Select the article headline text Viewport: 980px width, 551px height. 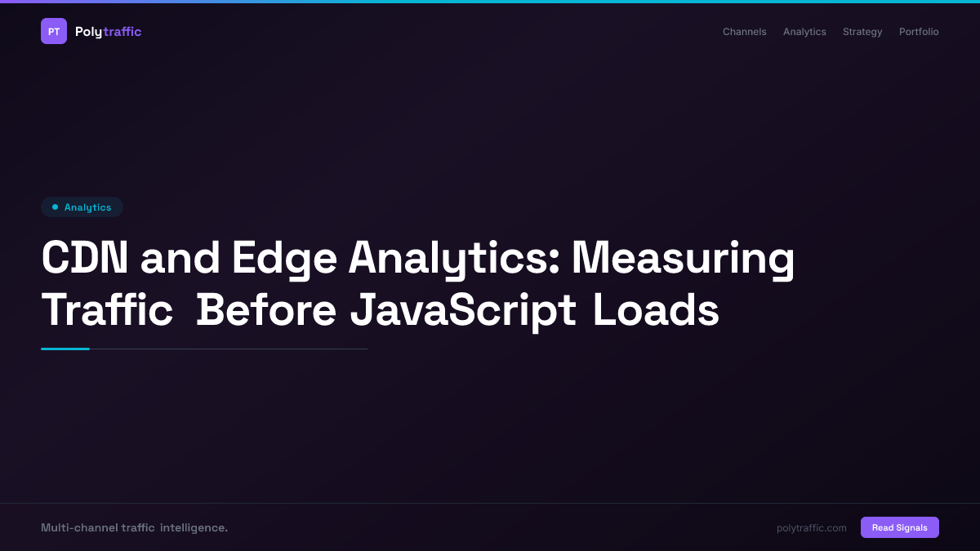[418, 284]
